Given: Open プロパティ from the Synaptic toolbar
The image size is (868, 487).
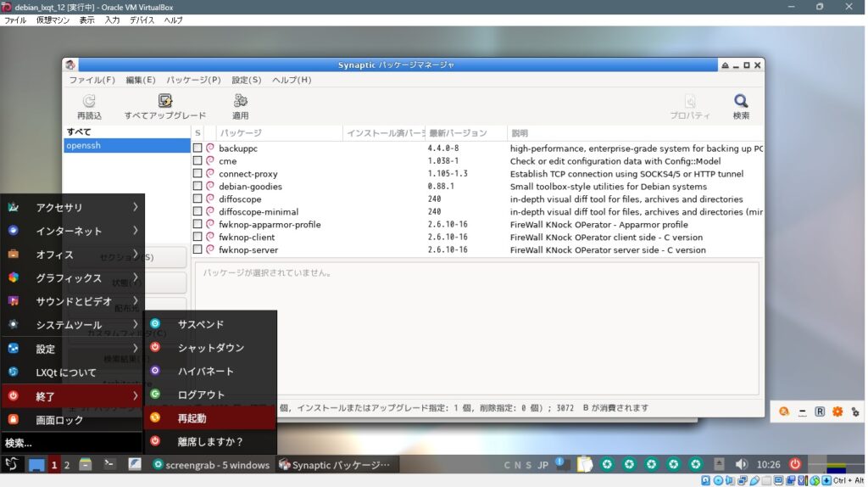Looking at the screenshot, I should click(690, 107).
